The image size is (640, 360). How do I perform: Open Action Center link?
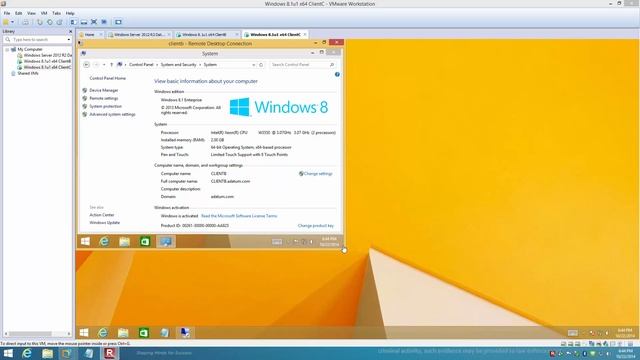102,215
